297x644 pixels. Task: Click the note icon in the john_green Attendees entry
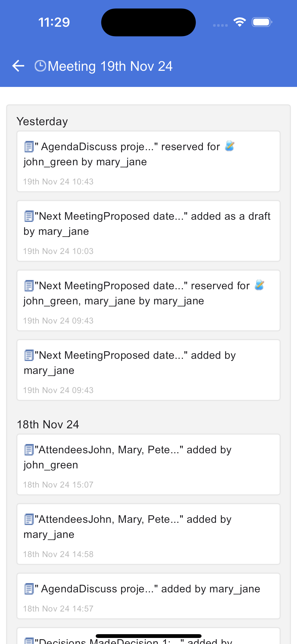point(29,450)
